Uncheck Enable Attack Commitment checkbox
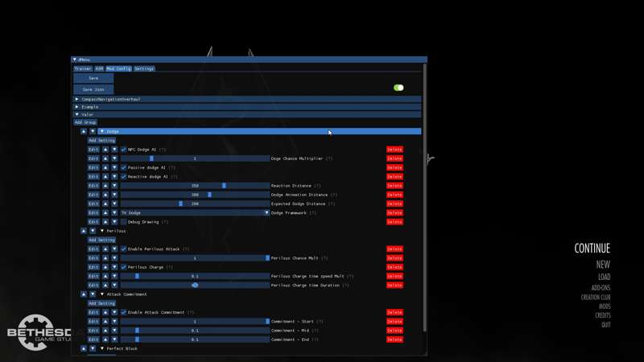This screenshot has height=362, width=644. coord(124,312)
